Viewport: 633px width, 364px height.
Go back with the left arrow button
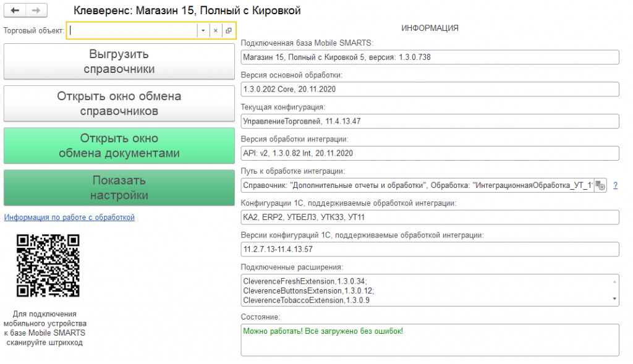click(15, 11)
